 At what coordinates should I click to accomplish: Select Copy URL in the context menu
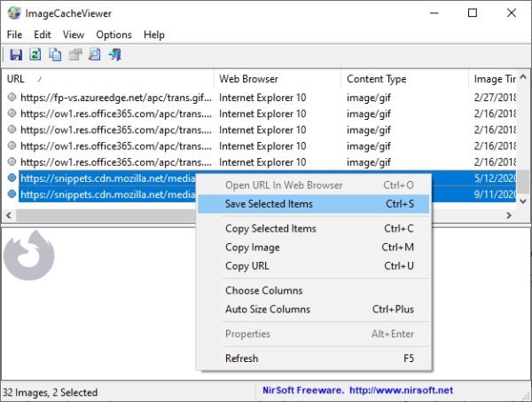247,266
